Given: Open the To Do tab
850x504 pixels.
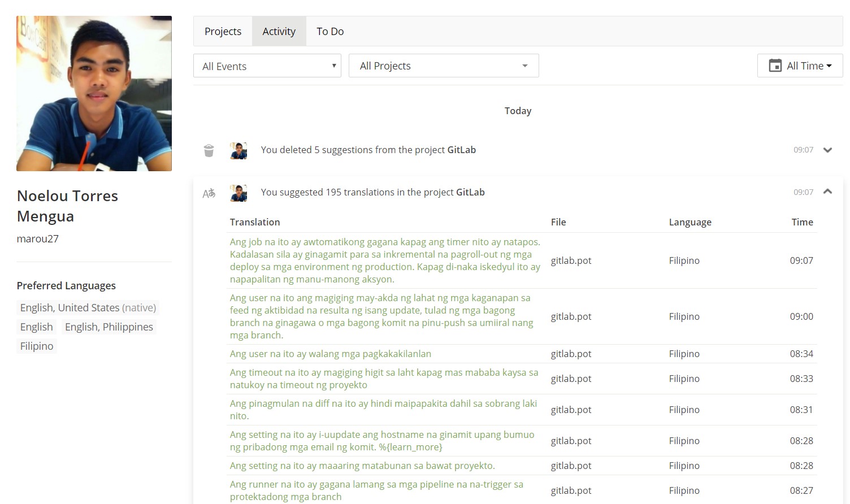Looking at the screenshot, I should pyautogui.click(x=330, y=31).
